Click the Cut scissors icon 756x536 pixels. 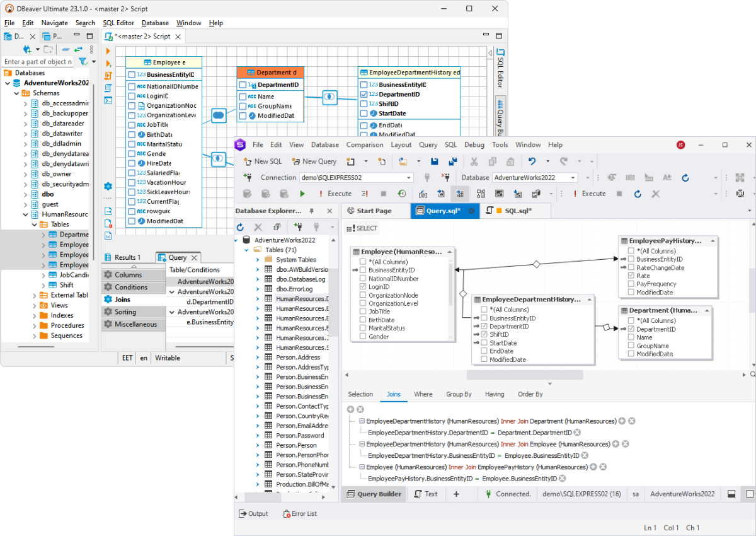pos(474,161)
